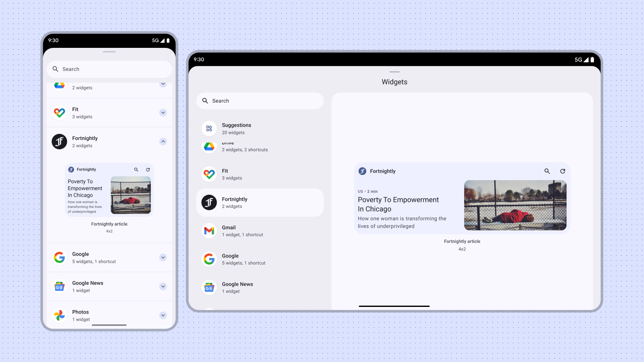The image size is (644, 362).
Task: Click the Fit heart icon on tablet
Action: tap(209, 174)
